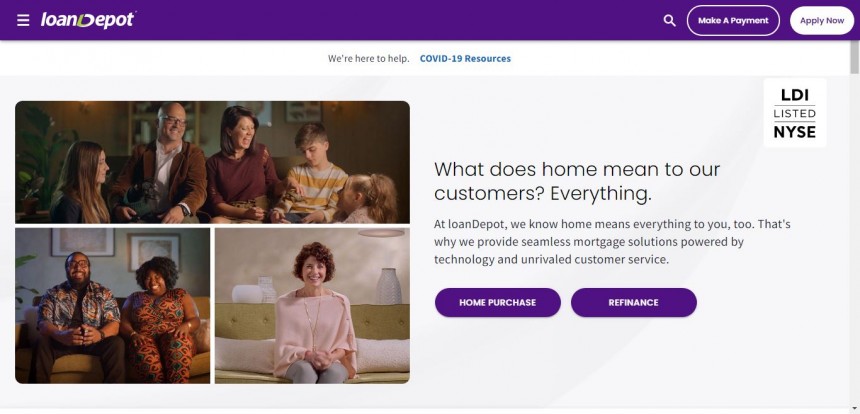Click the vertical scrollbar thumb

pos(855,58)
